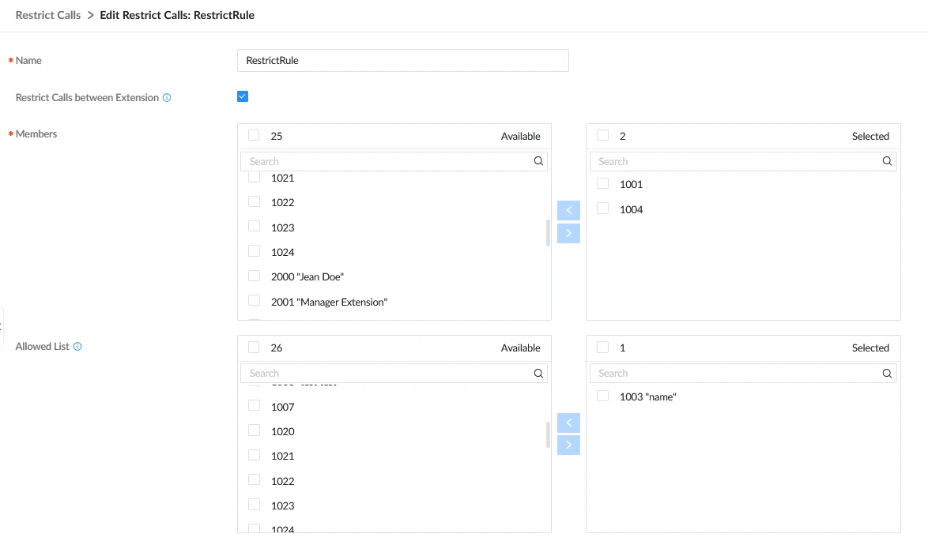The image size is (928, 560).
Task: Click the 2001 "Manager Extension" text
Action: click(x=329, y=302)
